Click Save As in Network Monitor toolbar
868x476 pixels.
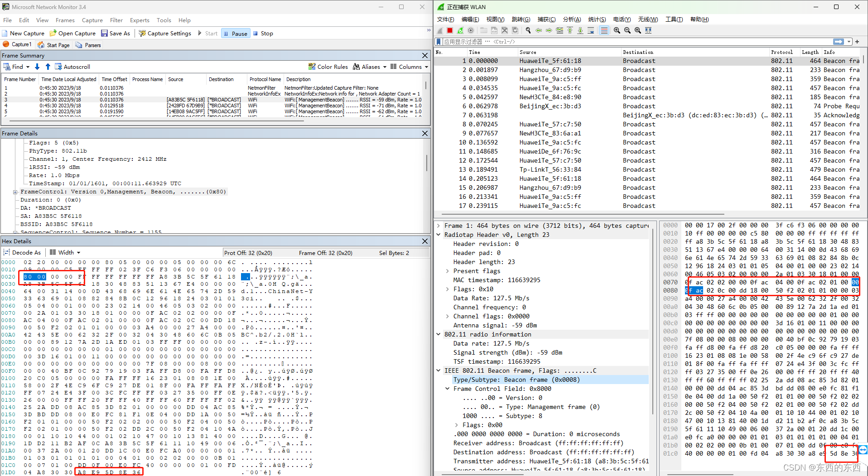116,34
